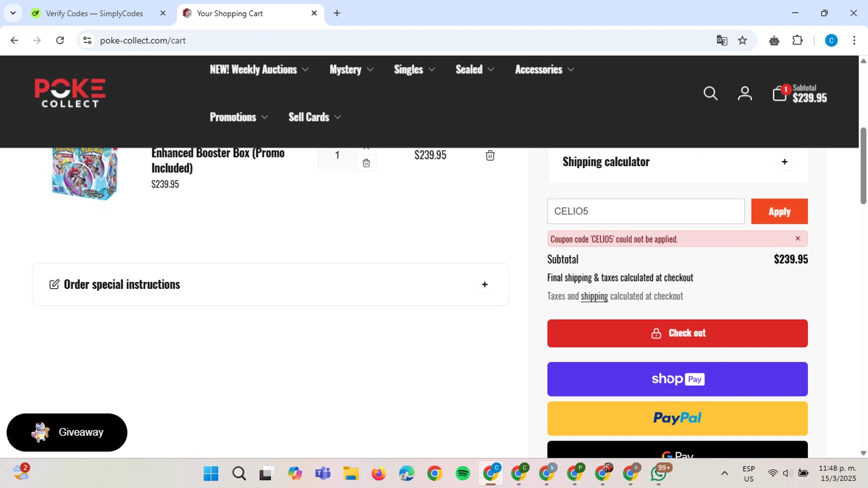Dismiss the coupon error message

(798, 239)
